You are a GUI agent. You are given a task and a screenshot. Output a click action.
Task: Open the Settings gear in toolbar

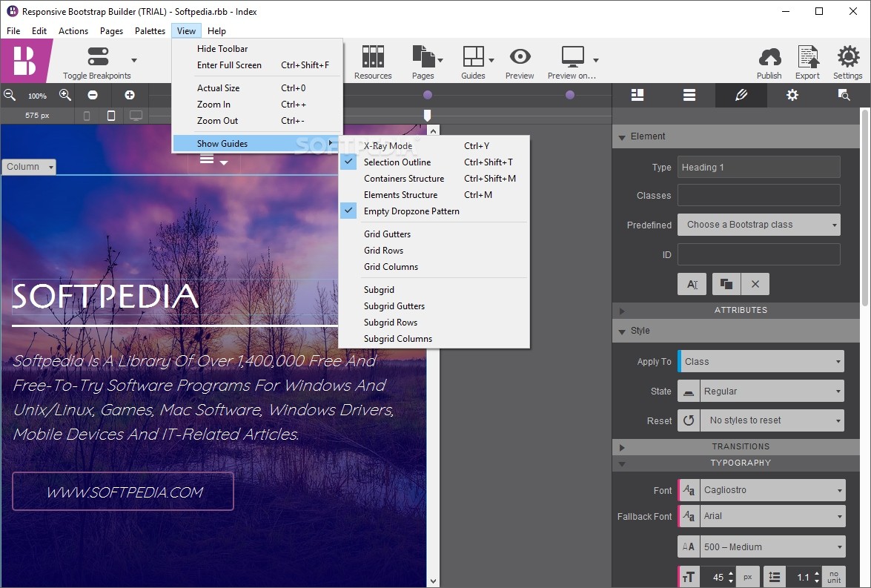pyautogui.click(x=847, y=58)
